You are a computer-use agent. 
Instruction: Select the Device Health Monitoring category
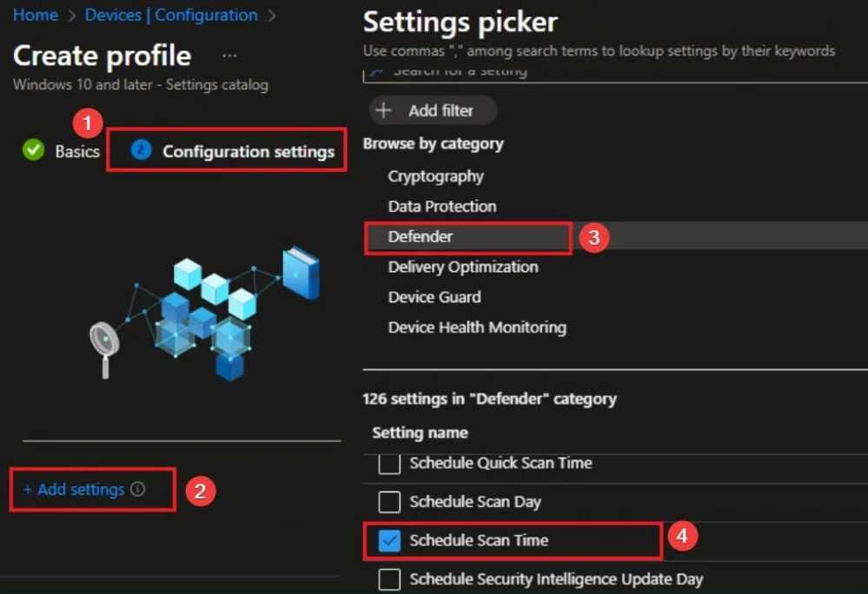click(477, 327)
